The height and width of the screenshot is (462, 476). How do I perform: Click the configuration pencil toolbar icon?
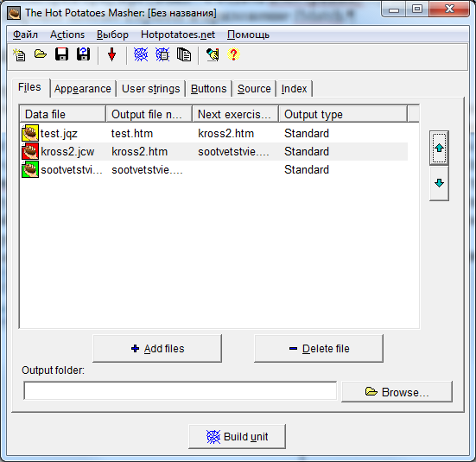pyautogui.click(x=213, y=54)
